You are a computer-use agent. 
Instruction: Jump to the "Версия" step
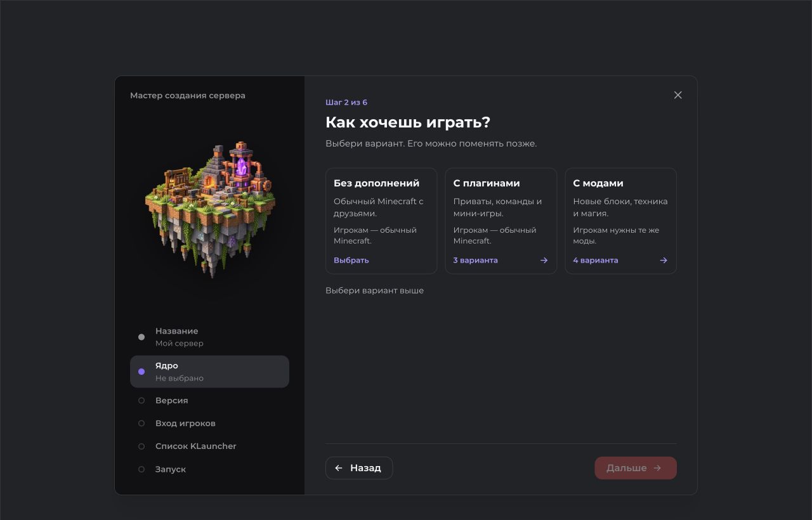coord(209,400)
